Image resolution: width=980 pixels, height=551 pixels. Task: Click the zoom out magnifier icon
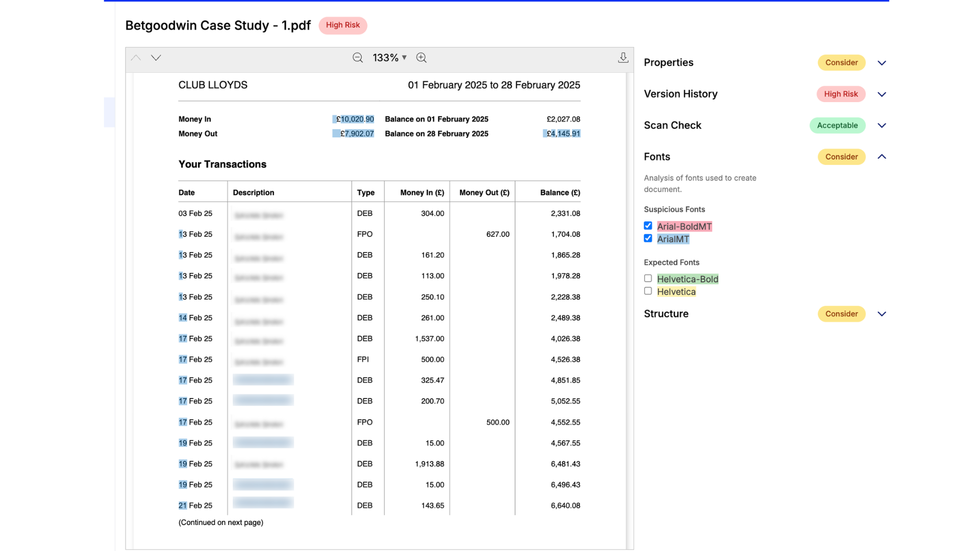(x=357, y=58)
